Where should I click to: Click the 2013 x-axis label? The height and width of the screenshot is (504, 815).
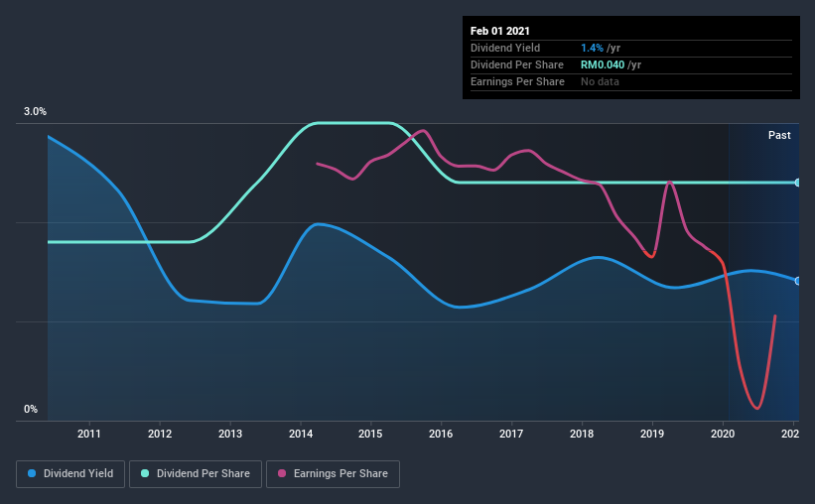click(x=230, y=434)
